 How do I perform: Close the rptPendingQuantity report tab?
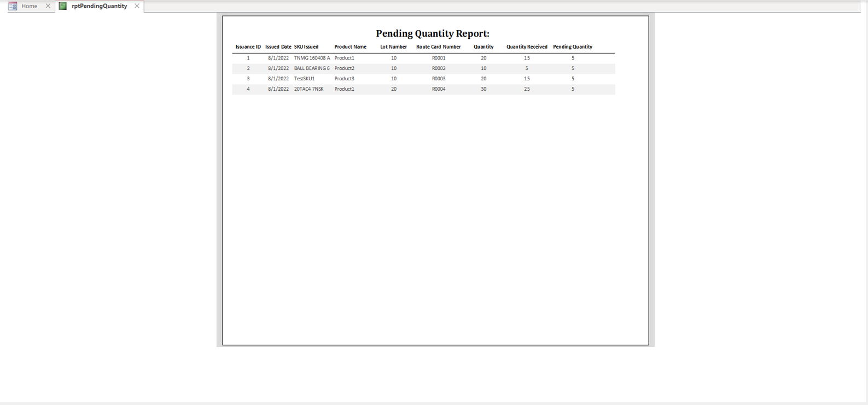[137, 6]
